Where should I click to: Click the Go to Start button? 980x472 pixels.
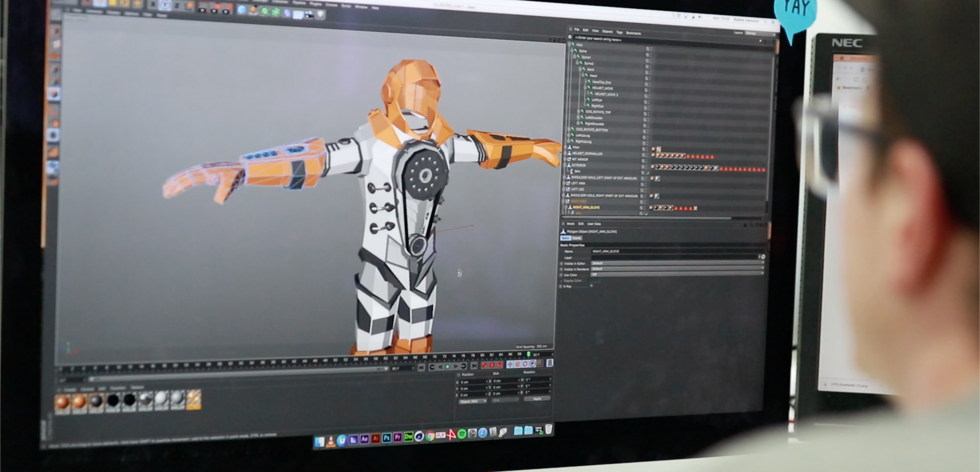click(x=421, y=367)
